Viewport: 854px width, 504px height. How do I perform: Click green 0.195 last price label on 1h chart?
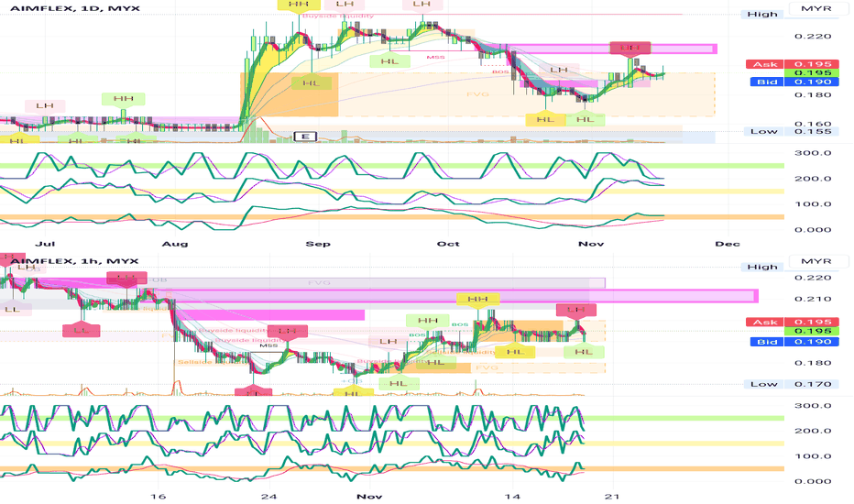pyautogui.click(x=812, y=332)
